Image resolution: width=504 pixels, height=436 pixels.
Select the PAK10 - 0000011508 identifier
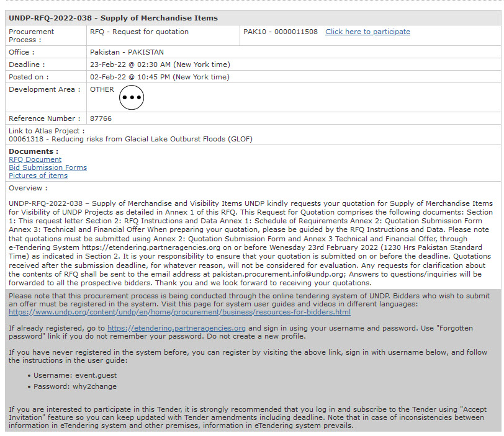tap(280, 32)
